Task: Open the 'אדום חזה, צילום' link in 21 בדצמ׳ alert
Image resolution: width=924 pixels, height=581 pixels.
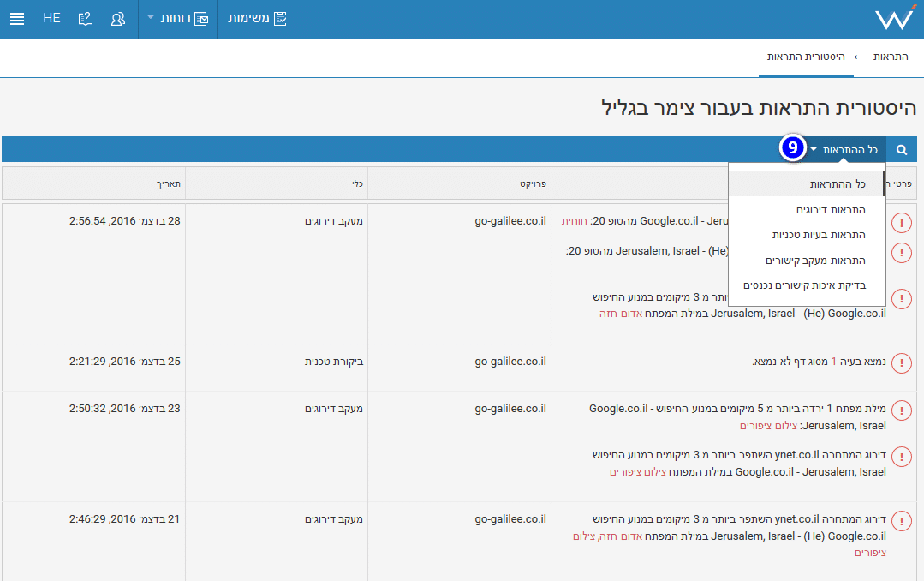Action: (607, 536)
